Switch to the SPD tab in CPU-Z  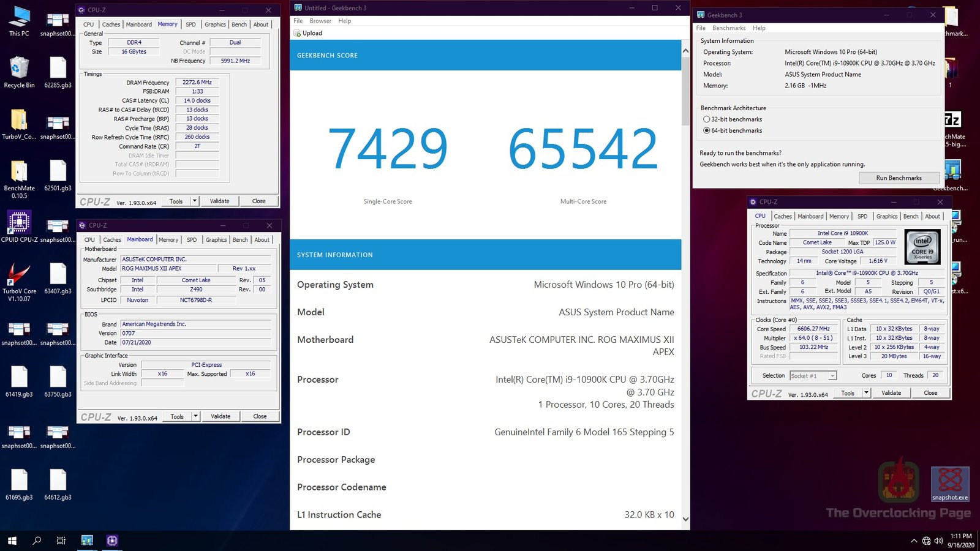pos(192,24)
